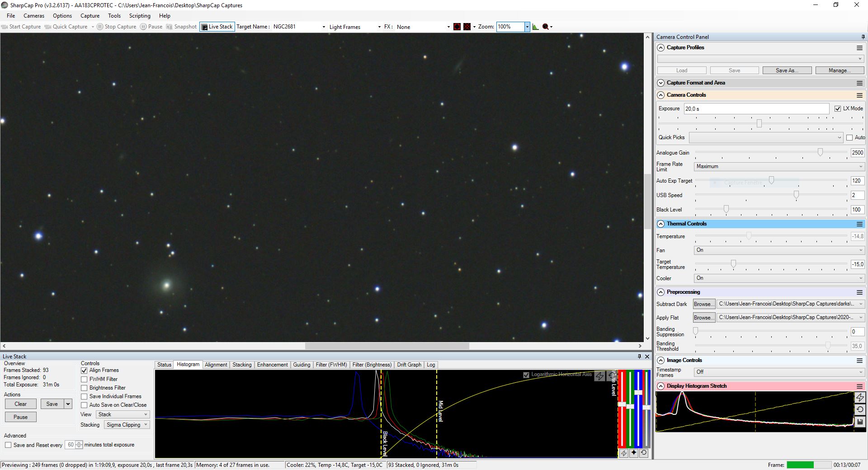Collapse the Camera Controls section
The image size is (868, 470).
[661, 95]
